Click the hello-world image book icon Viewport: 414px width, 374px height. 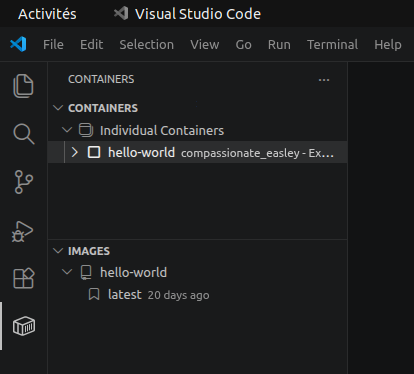86,273
